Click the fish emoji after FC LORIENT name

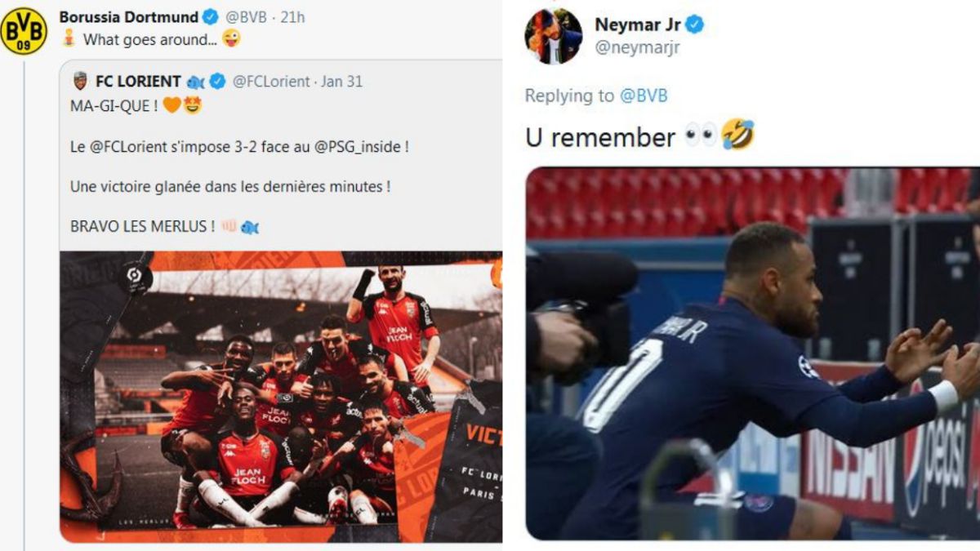coord(195,82)
